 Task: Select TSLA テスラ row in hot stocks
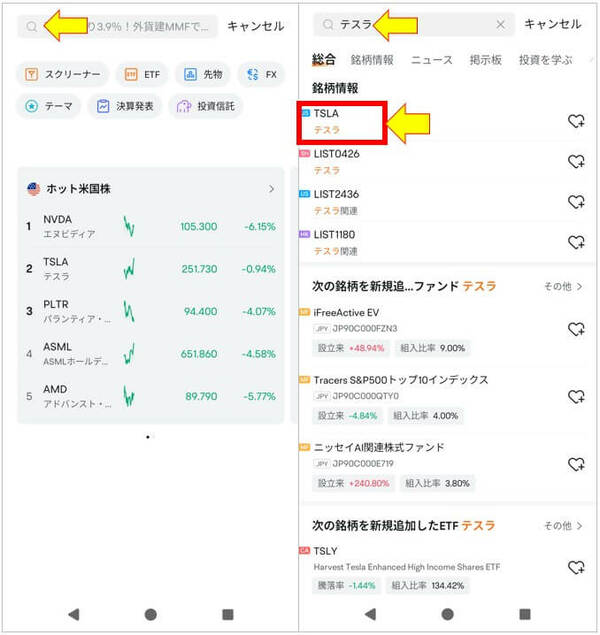(151, 269)
